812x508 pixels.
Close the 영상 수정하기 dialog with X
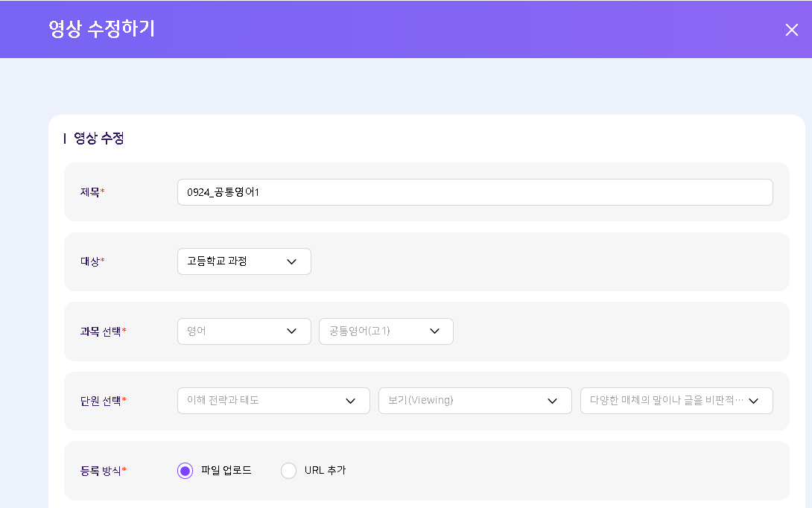791,30
